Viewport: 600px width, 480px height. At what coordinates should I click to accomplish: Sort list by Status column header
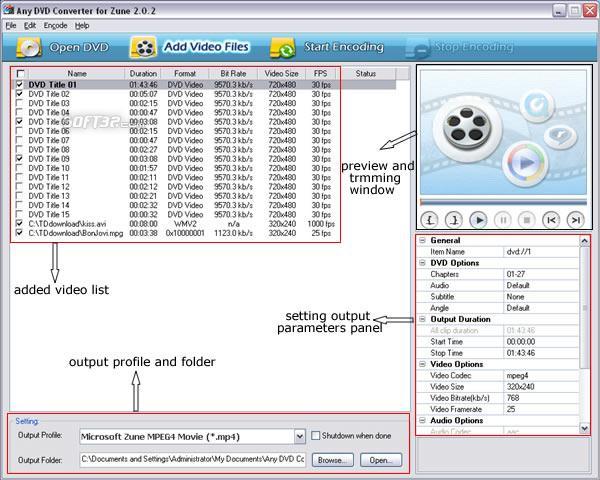click(x=366, y=73)
